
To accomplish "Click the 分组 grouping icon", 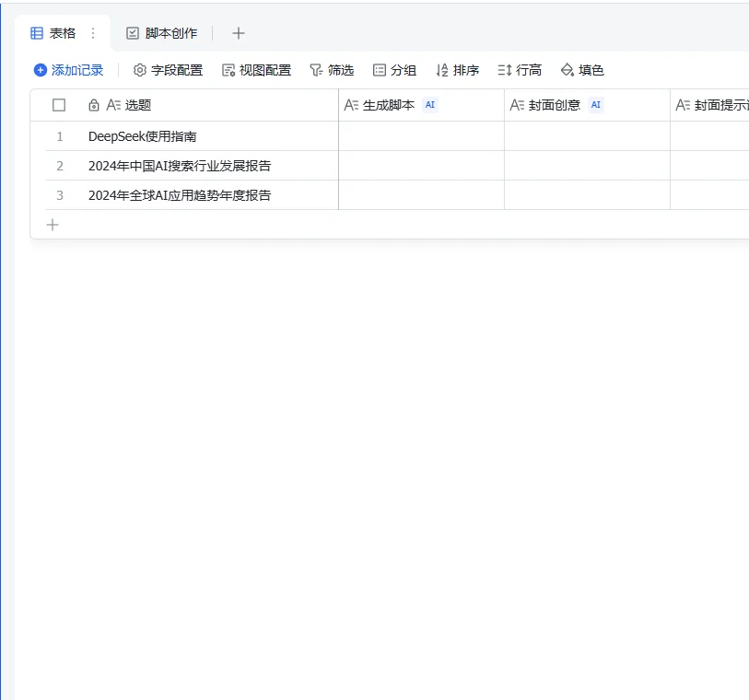I will click(379, 70).
